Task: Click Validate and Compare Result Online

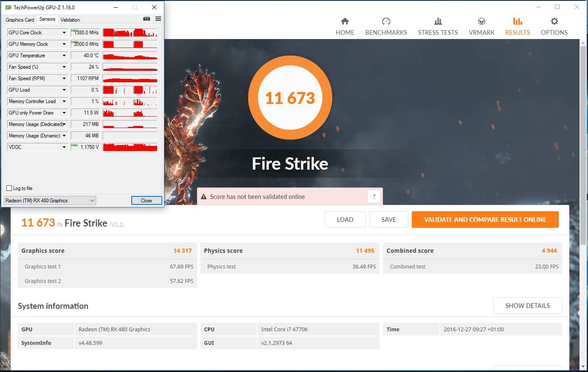Action: coord(485,220)
